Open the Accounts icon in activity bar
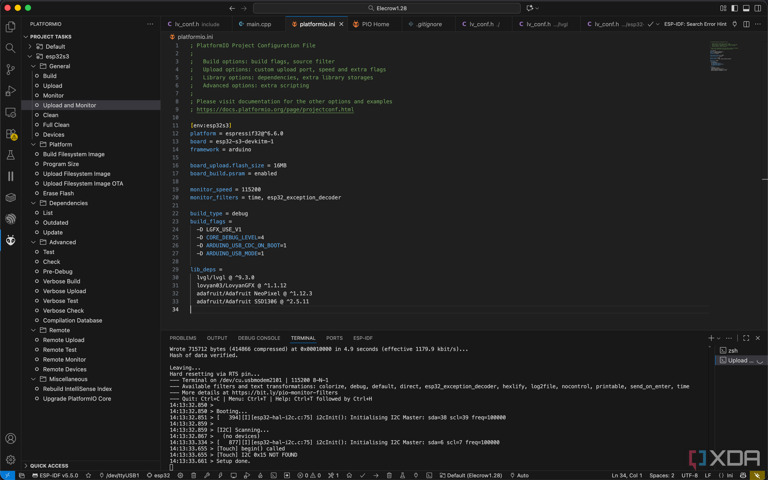The width and height of the screenshot is (768, 480). 10,438
